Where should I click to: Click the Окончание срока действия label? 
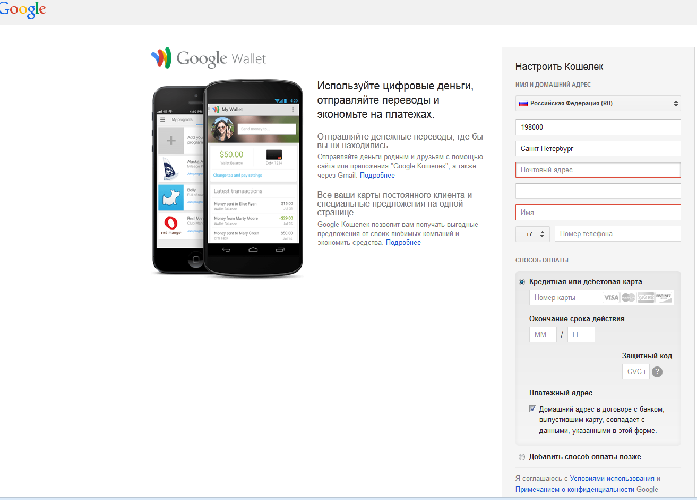pos(577,319)
